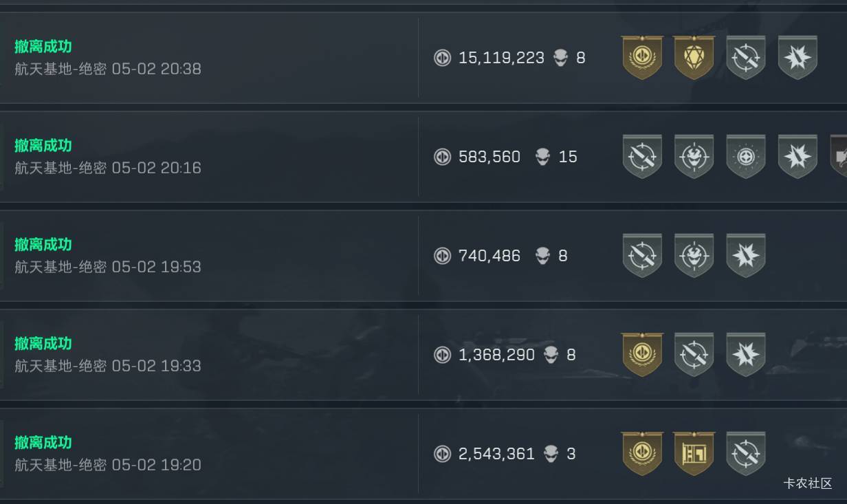The image size is (847, 504).
Task: Select gold map badge in 19:20 row
Action: pyautogui.click(x=694, y=454)
